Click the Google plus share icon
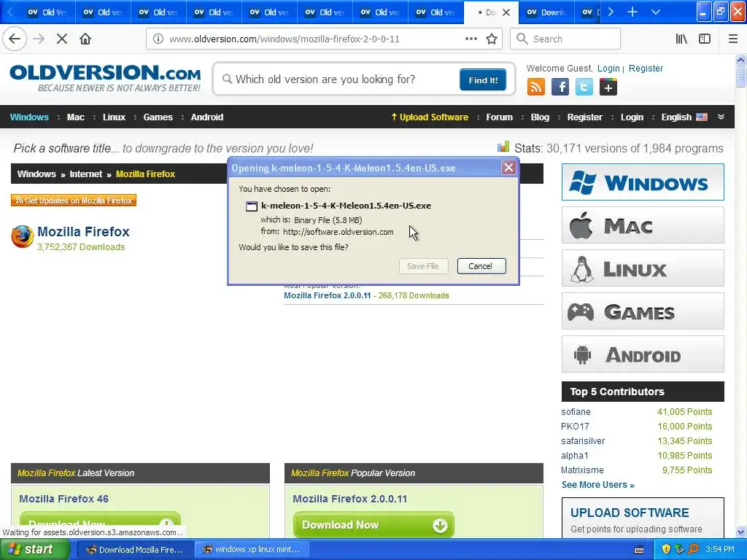Viewport: 747px width, 560px height. pyautogui.click(x=608, y=87)
